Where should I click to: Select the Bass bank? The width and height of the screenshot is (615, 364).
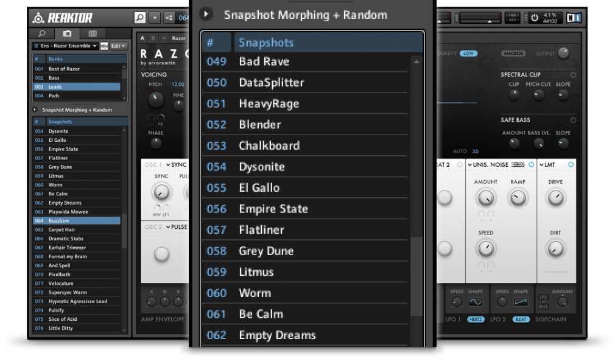click(77, 78)
